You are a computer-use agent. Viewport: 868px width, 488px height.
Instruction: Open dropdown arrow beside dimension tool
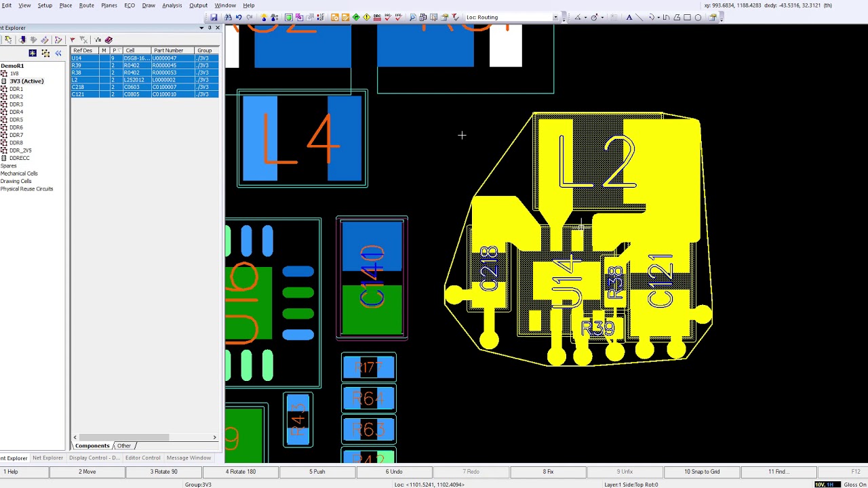pos(585,17)
